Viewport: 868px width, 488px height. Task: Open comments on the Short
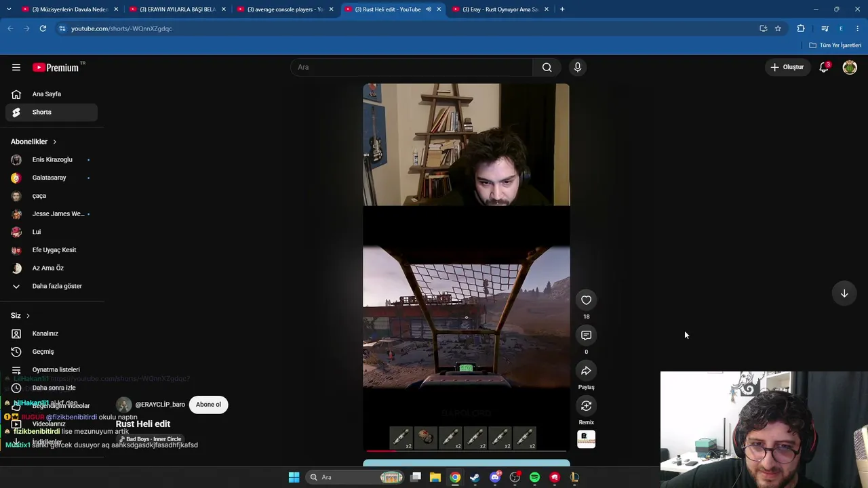pos(587,335)
